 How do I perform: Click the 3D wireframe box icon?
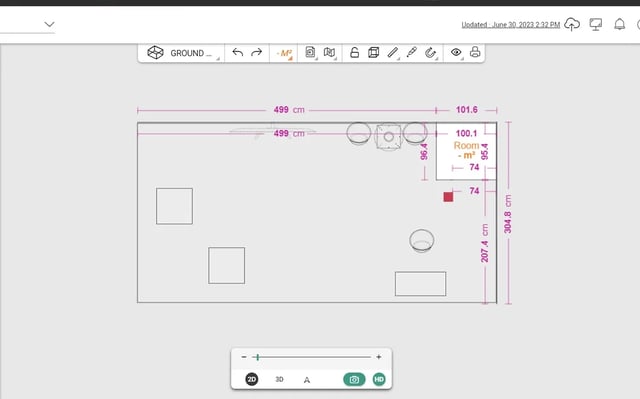point(373,53)
